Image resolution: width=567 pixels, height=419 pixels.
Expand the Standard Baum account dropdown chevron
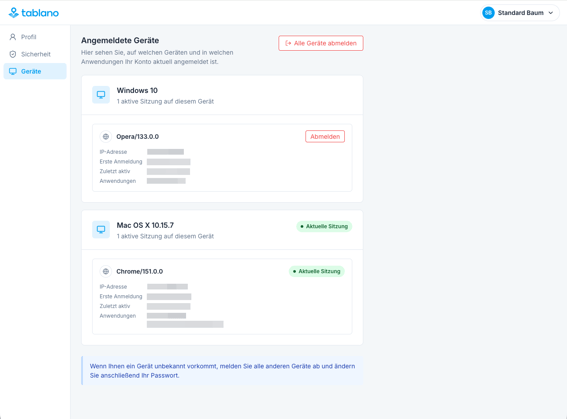pos(551,13)
